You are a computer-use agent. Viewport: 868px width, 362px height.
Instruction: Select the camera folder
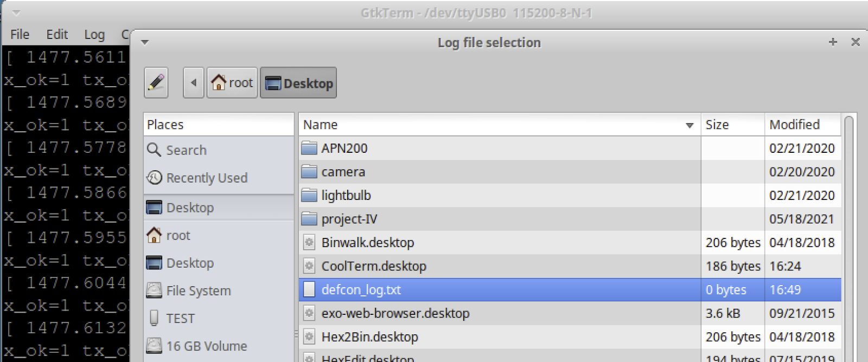(343, 172)
